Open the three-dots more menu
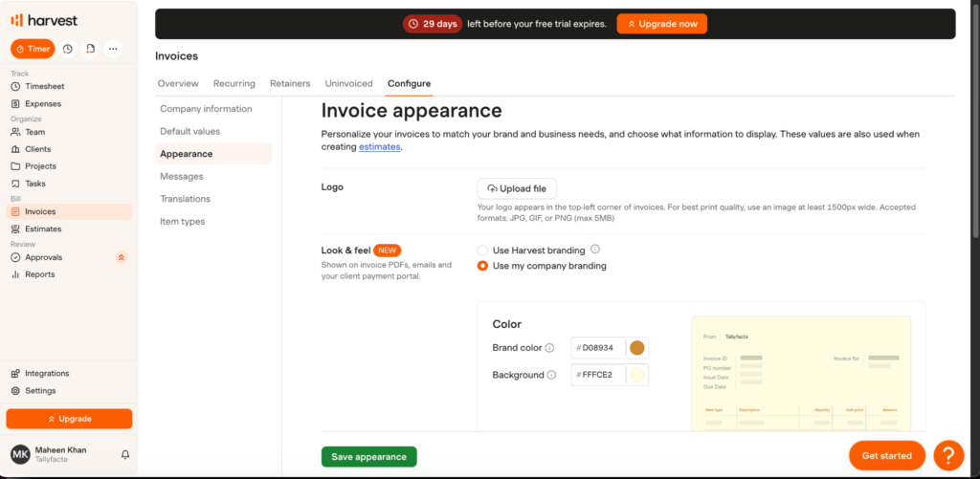 113,49
